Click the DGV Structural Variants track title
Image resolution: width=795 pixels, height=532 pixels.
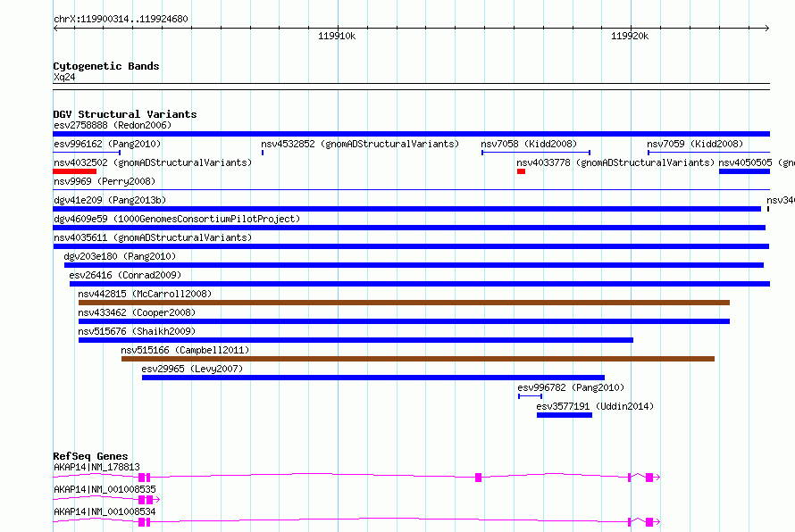125,114
